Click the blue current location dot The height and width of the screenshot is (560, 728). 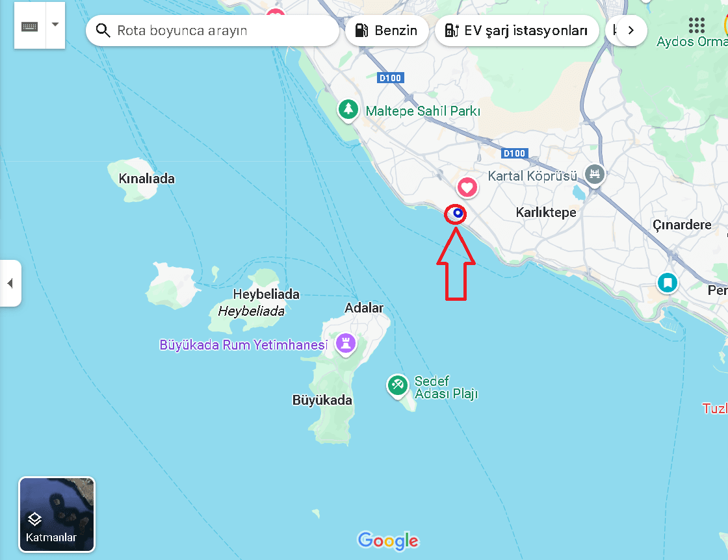click(458, 214)
